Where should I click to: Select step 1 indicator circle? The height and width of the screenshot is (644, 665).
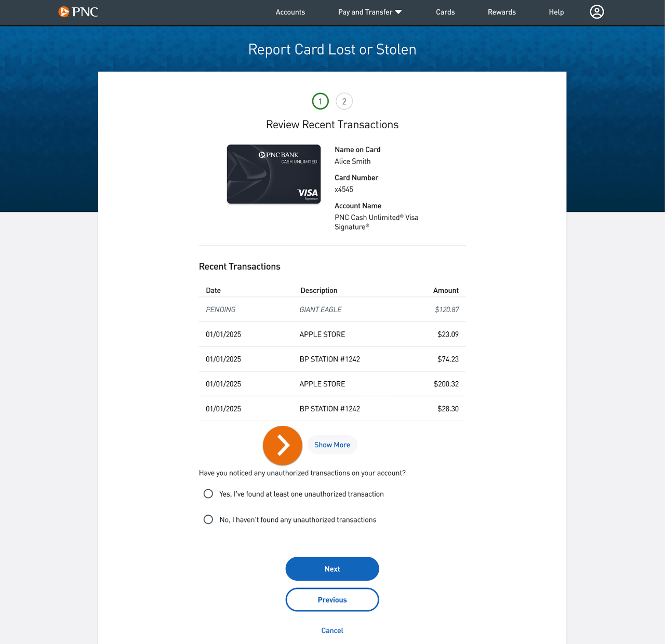(321, 101)
